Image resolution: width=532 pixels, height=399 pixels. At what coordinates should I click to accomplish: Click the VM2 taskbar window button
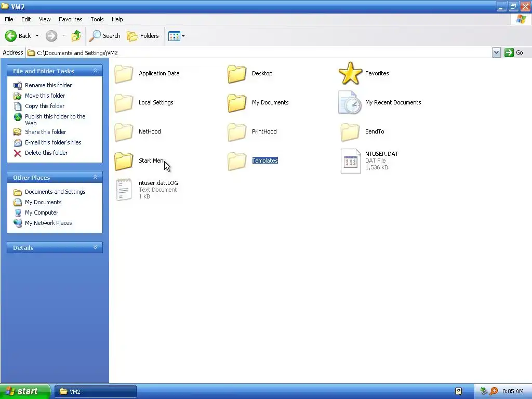coord(96,392)
